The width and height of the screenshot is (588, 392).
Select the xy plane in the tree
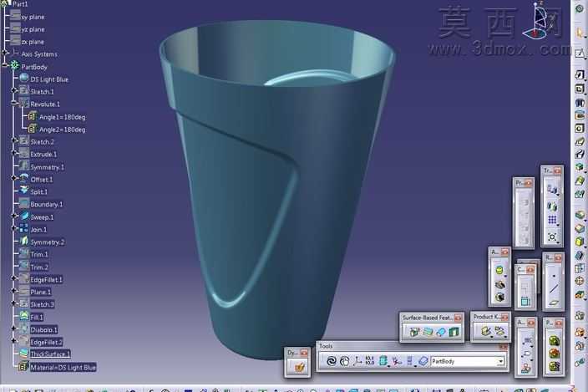pyautogui.click(x=33, y=17)
